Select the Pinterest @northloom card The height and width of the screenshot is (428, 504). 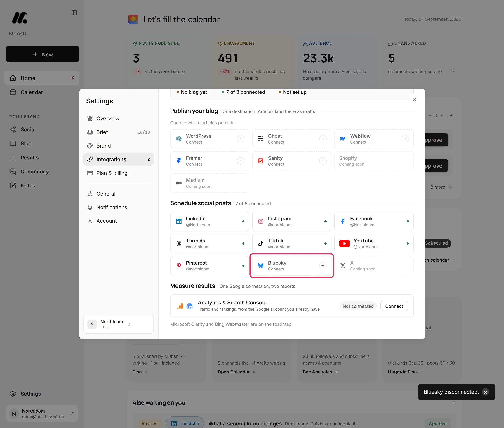pyautogui.click(x=210, y=266)
